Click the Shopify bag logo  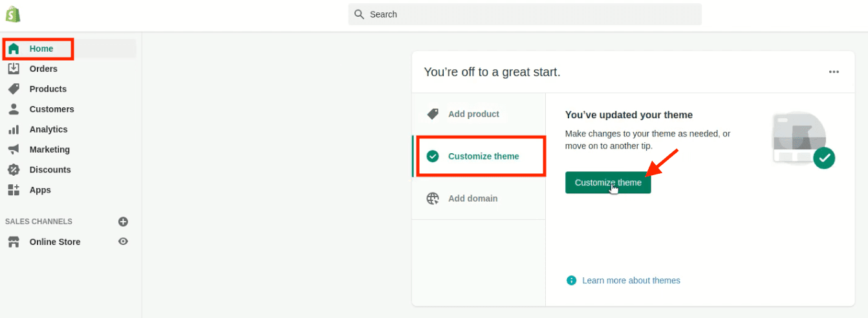13,14
